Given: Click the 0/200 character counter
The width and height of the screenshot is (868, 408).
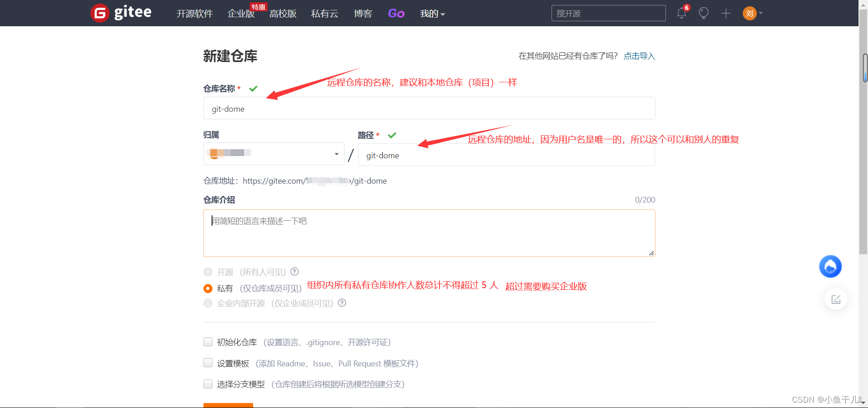Looking at the screenshot, I should point(645,199).
